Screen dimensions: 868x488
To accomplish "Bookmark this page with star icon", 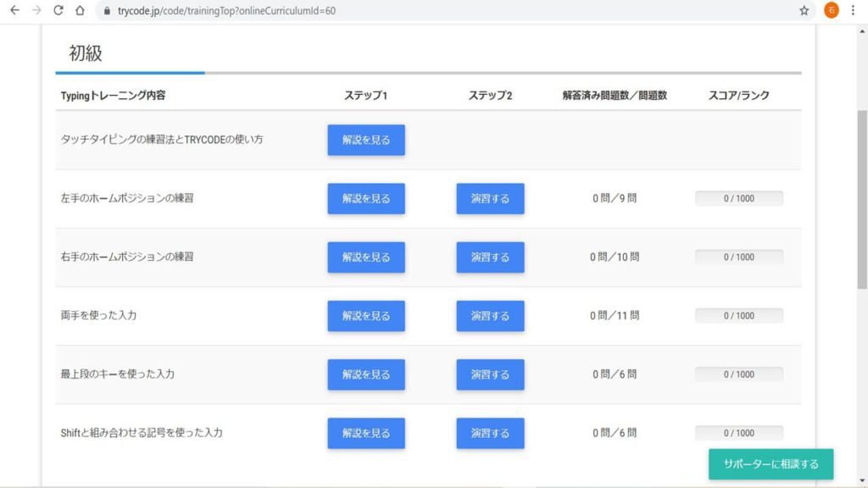I will 804,11.
